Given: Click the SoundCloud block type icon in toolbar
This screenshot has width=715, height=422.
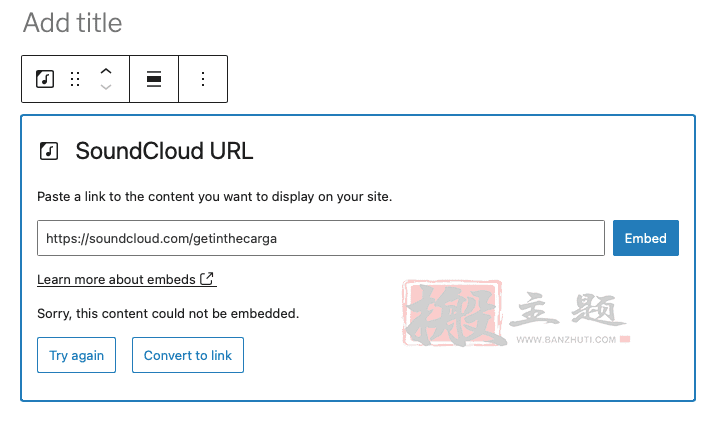Looking at the screenshot, I should [45, 79].
